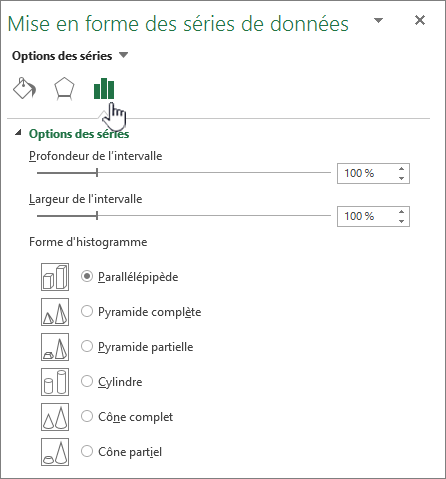Viewport: 446px width, 479px height.
Task: Click the Cône complet shape thumbnail
Action: 55,417
